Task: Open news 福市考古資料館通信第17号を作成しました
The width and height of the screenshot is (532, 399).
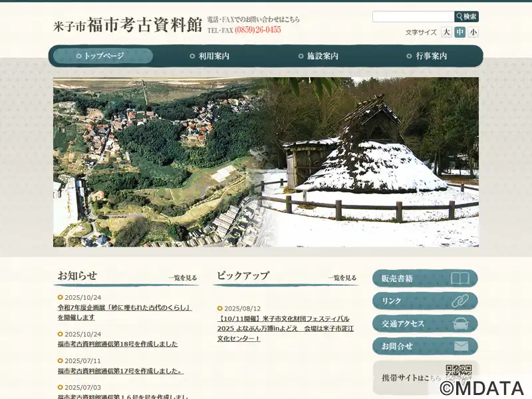Action: (x=120, y=371)
